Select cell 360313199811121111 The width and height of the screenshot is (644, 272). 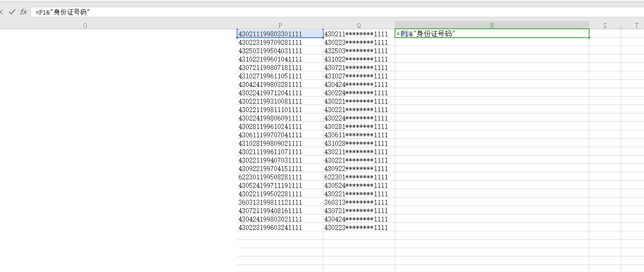tap(280, 202)
